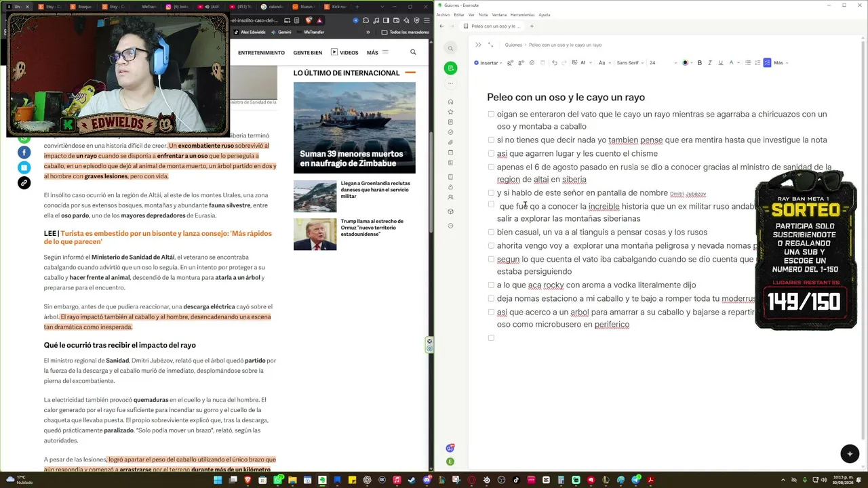Expand MÁS menu on news site header
Viewport: 868px width, 488px height.
point(377,52)
